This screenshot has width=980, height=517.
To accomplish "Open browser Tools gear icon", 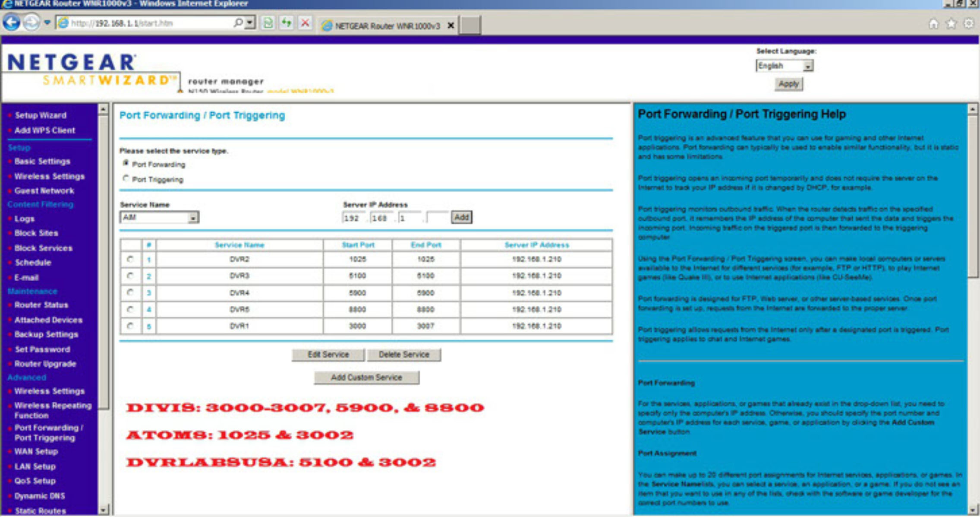I will [x=969, y=24].
